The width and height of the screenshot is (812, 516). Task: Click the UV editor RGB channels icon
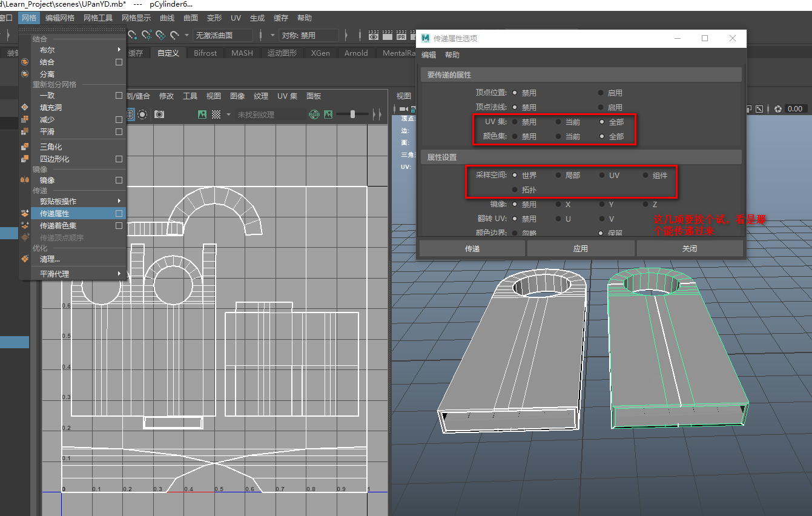point(314,114)
